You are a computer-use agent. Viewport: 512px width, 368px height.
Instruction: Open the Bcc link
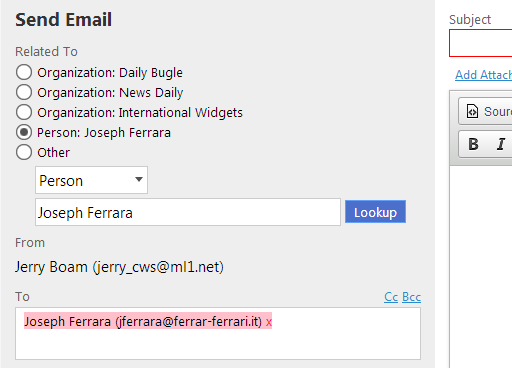(411, 297)
